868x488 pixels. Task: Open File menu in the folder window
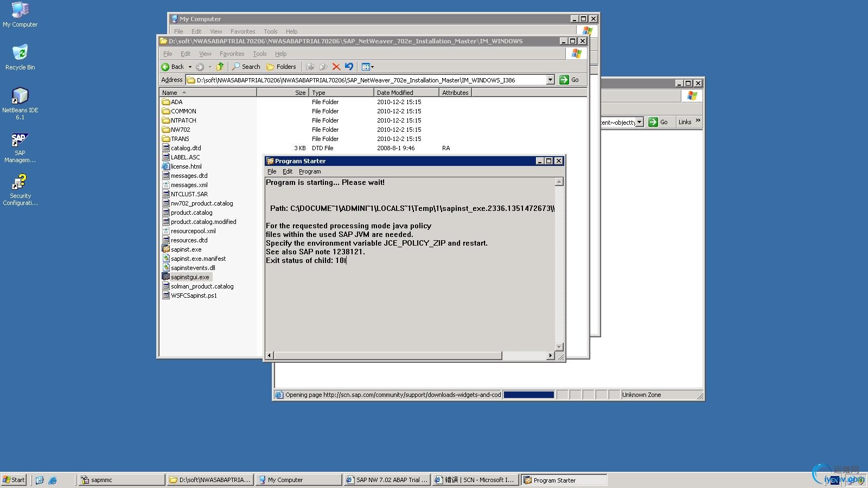[x=168, y=54]
